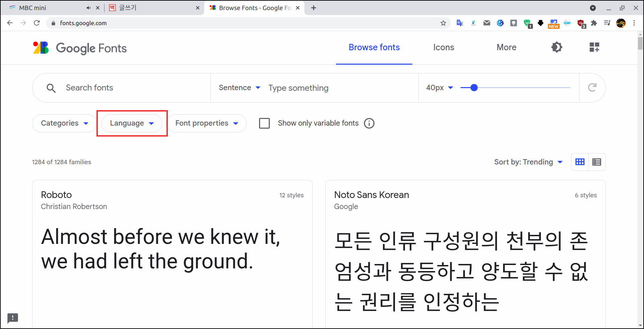Click the Google Fonts logo
Screen dimensions: 644x329
tap(80, 48)
